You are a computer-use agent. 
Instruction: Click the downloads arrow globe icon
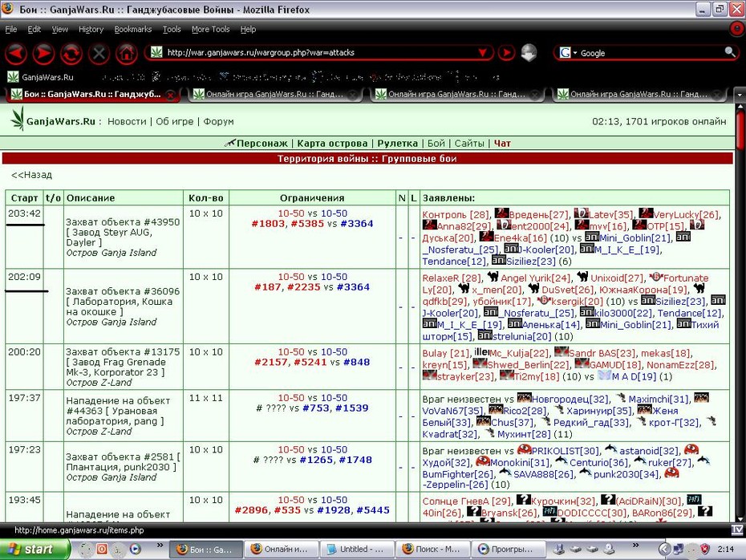[529, 52]
